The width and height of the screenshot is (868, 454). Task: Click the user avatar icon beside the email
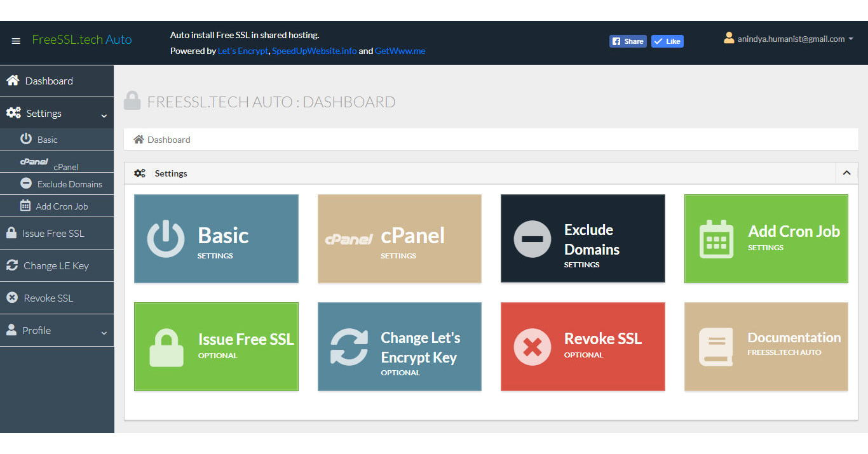click(x=729, y=38)
